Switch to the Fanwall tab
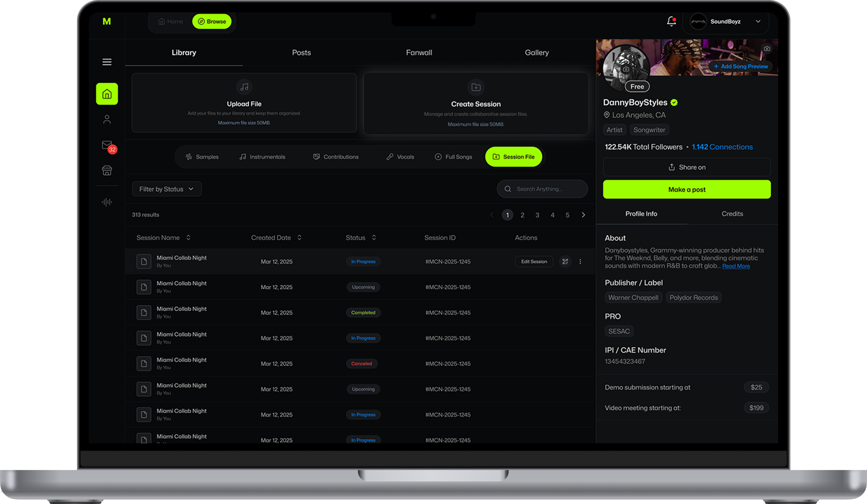867x504 pixels. tap(419, 53)
